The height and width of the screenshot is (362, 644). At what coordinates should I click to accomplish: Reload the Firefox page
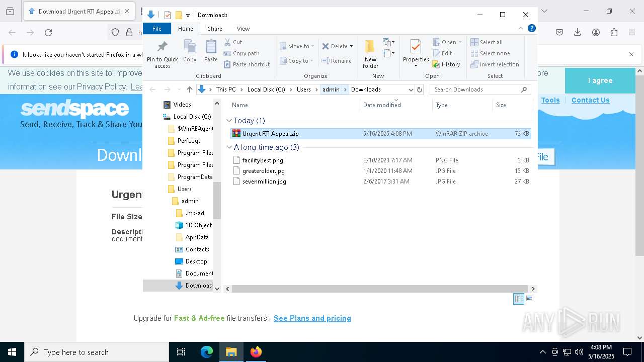tap(48, 33)
